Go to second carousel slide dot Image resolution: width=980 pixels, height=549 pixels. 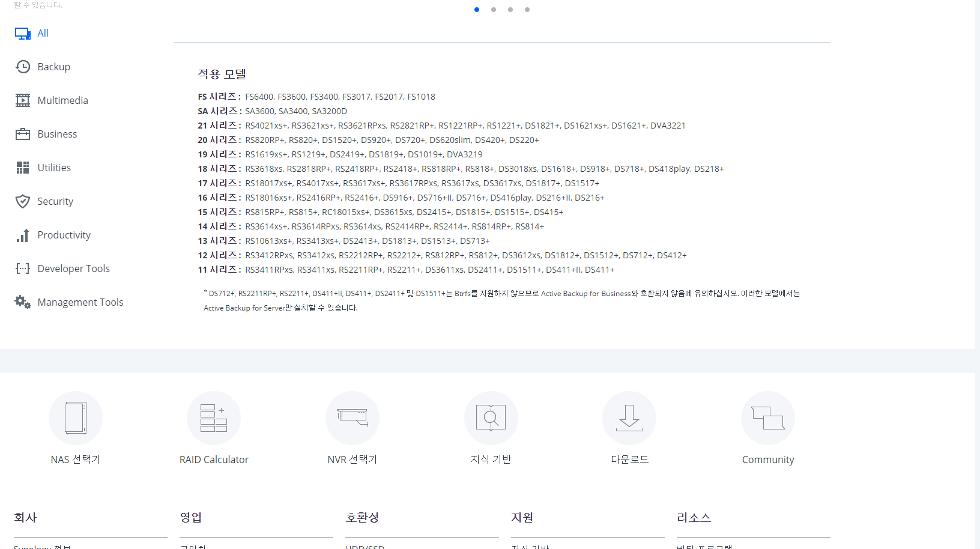click(494, 10)
